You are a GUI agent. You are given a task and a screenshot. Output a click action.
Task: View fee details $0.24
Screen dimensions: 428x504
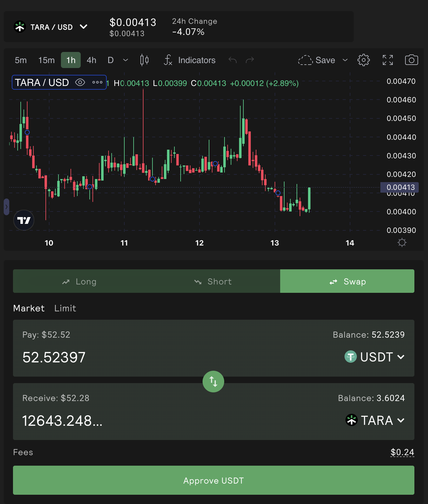[402, 452]
